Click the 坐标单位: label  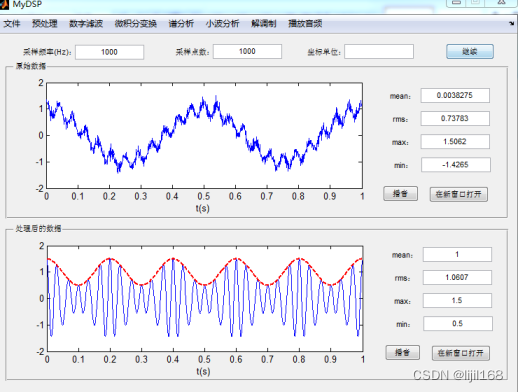pos(324,52)
